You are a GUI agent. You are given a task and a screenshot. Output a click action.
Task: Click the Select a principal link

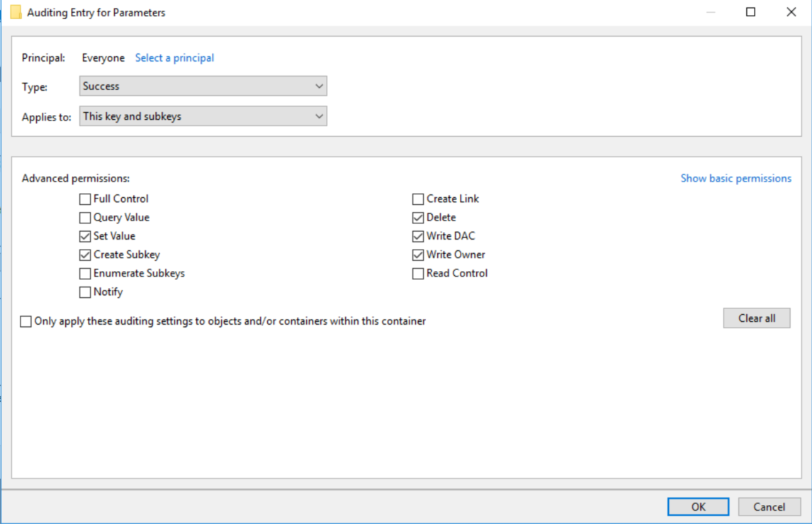click(x=174, y=57)
